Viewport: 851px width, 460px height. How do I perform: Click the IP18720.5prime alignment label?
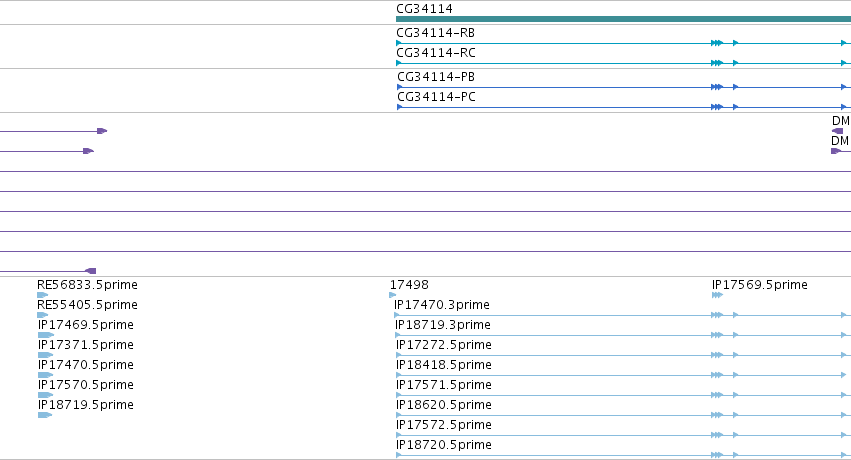444,445
